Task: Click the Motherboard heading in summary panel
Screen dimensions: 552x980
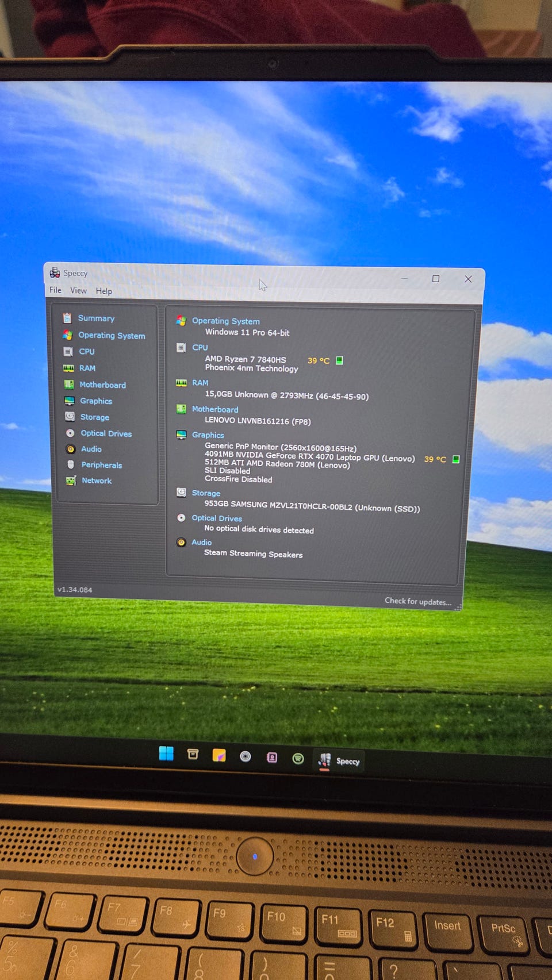Action: tap(215, 409)
